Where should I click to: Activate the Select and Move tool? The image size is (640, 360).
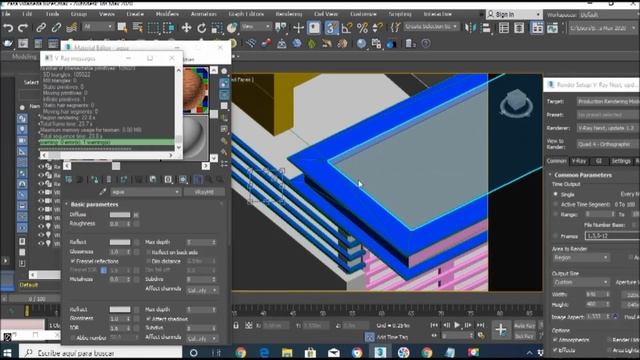coord(186,28)
